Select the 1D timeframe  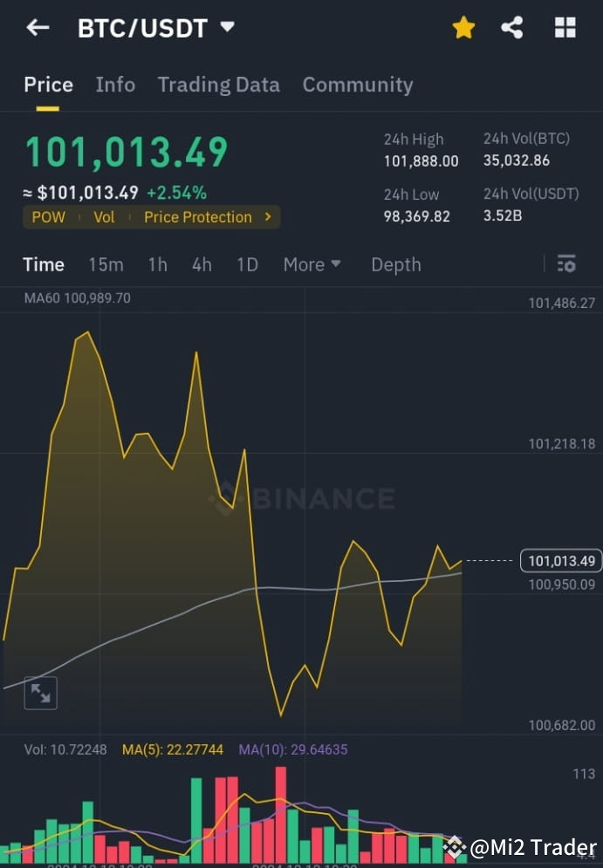point(247,264)
